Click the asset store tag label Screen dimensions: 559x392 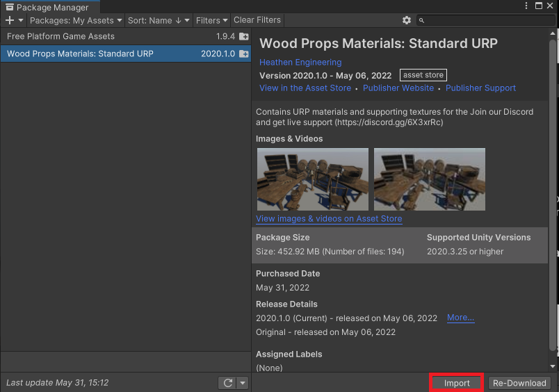423,75
